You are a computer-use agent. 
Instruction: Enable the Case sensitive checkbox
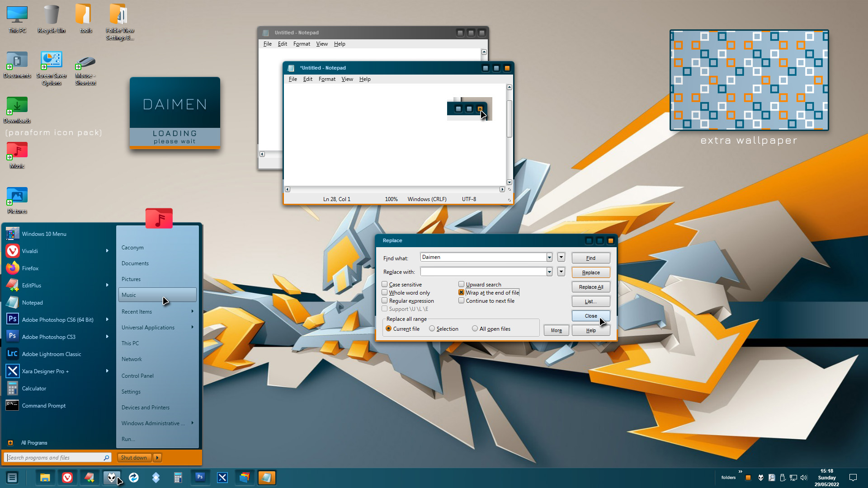click(x=385, y=284)
